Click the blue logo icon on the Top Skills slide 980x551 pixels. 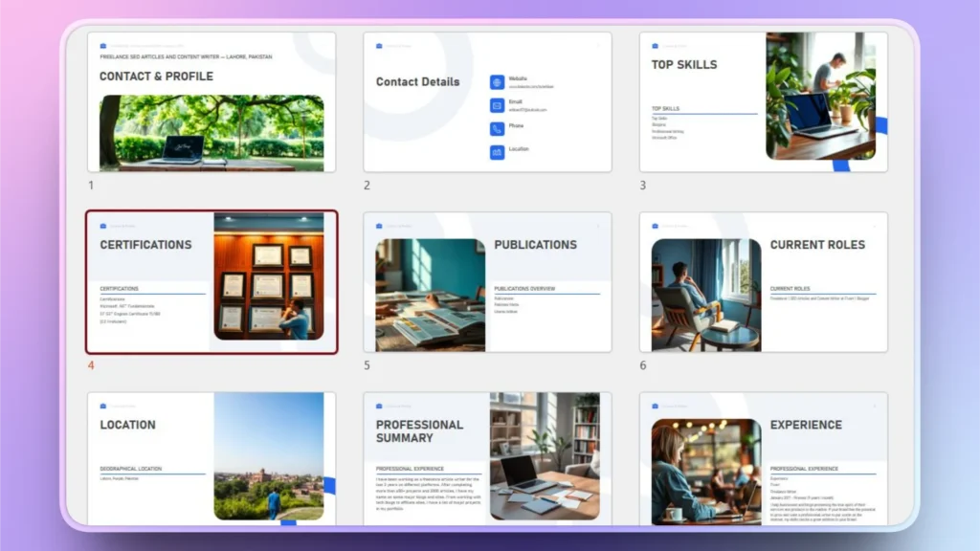[x=655, y=44]
